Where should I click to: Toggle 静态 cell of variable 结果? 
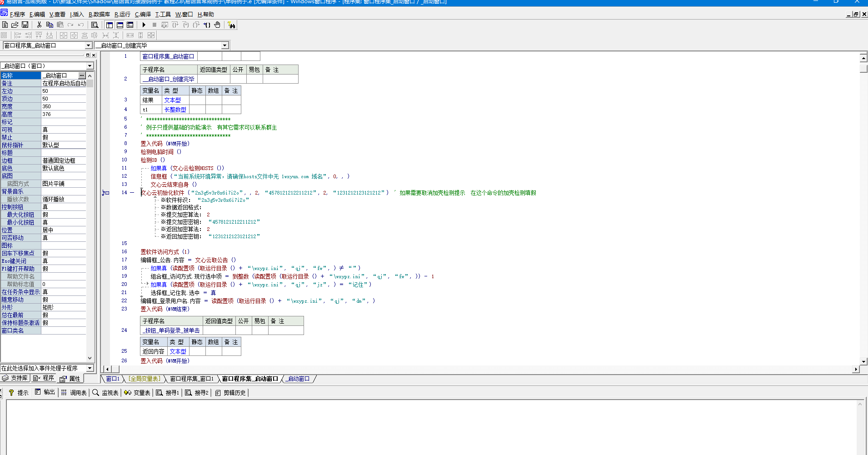(197, 100)
